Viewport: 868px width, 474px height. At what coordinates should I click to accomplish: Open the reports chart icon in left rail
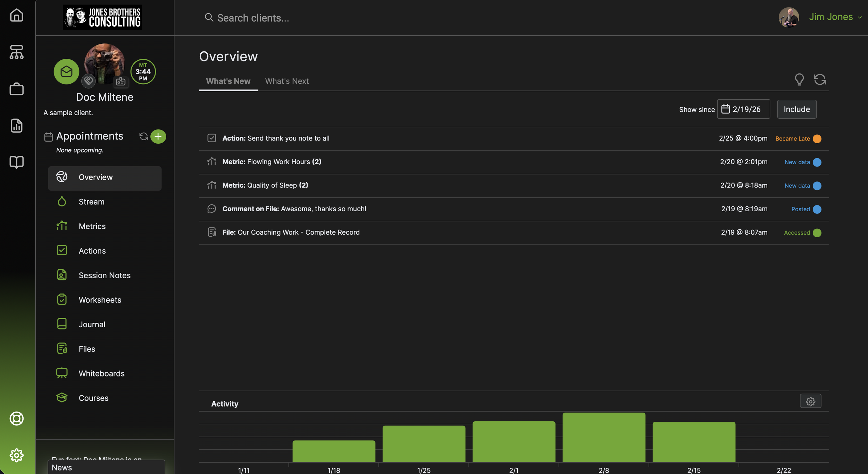[16, 125]
